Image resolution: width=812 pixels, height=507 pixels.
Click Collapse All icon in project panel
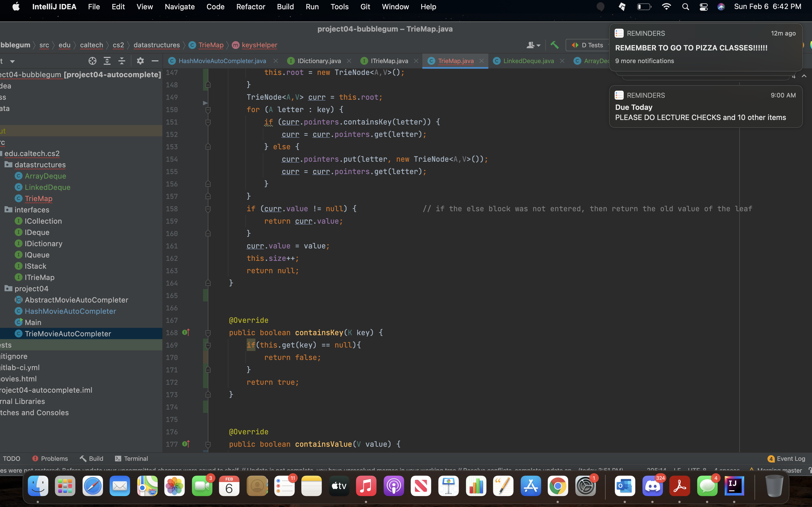pyautogui.click(x=122, y=61)
